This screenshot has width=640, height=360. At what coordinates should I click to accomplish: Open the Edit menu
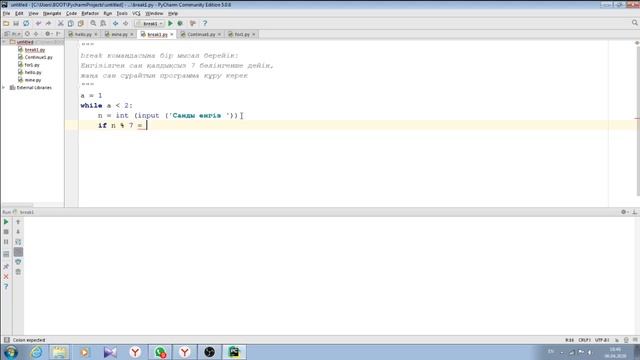click(x=19, y=13)
